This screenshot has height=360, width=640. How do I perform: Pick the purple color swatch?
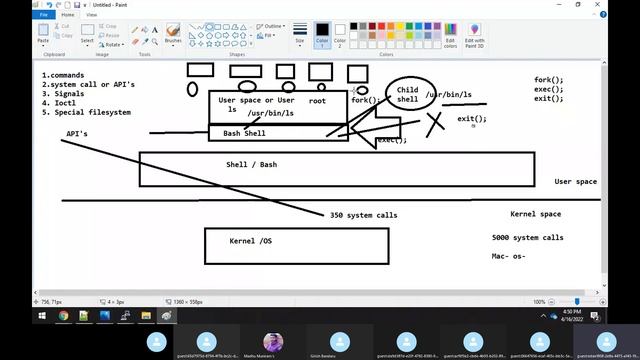click(x=437, y=26)
